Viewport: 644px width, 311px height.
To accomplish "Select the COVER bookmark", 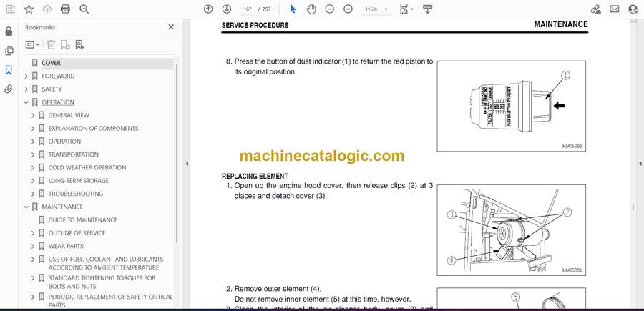I will 51,63.
